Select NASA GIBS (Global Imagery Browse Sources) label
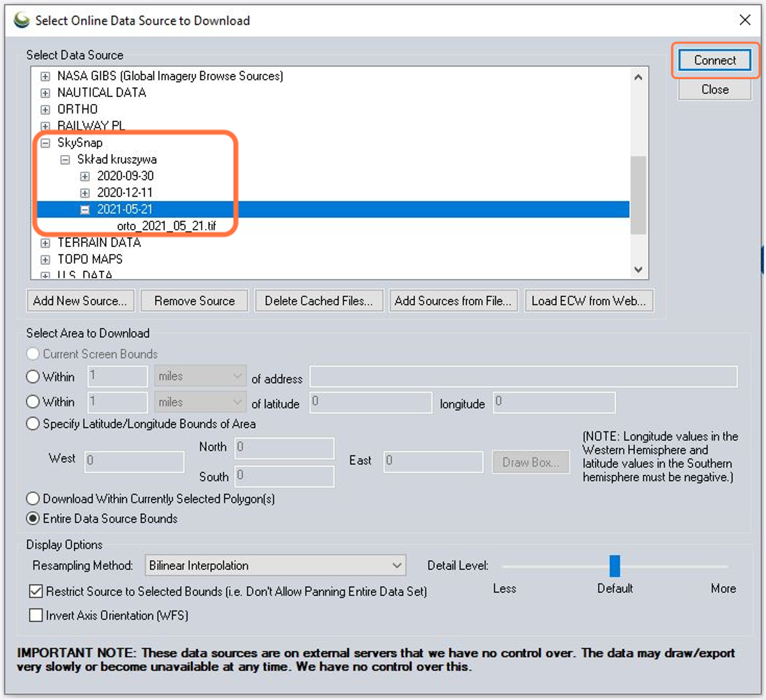Screen dimensions: 766x700 (170, 76)
